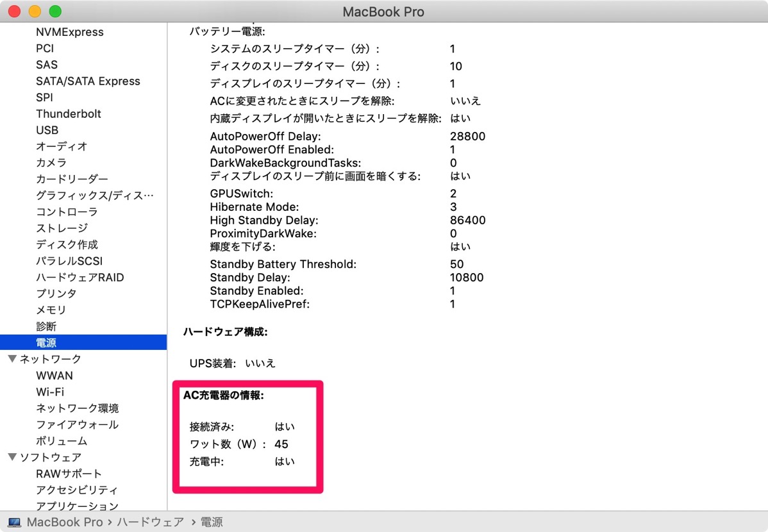Click the MacBook Pro laptop icon in path bar
The height and width of the screenshot is (532, 768).
[x=14, y=522]
